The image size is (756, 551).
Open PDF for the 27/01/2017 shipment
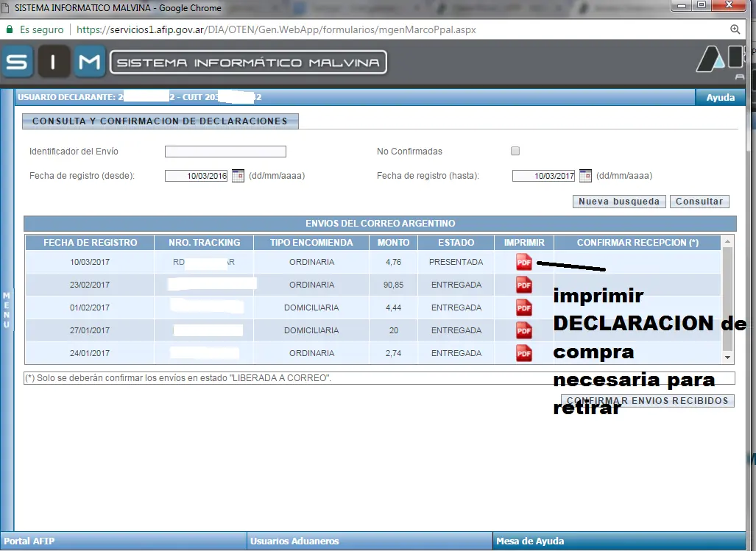click(x=524, y=330)
